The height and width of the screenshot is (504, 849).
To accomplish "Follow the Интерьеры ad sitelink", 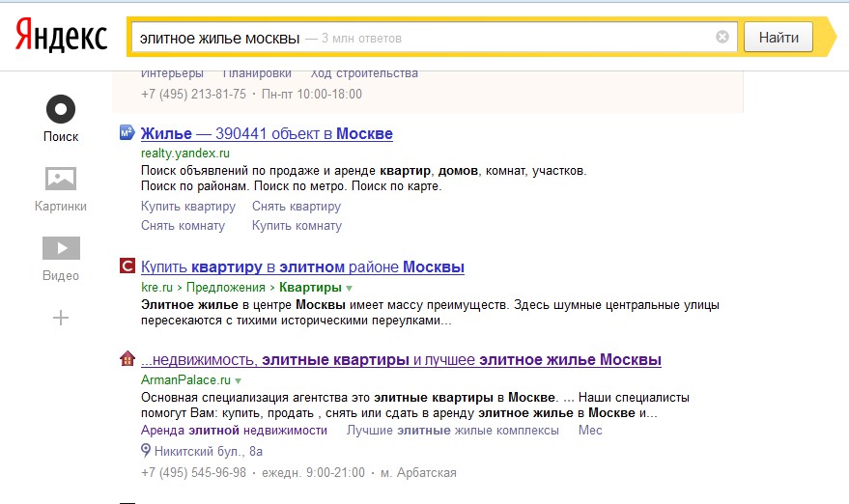I will click(x=172, y=74).
